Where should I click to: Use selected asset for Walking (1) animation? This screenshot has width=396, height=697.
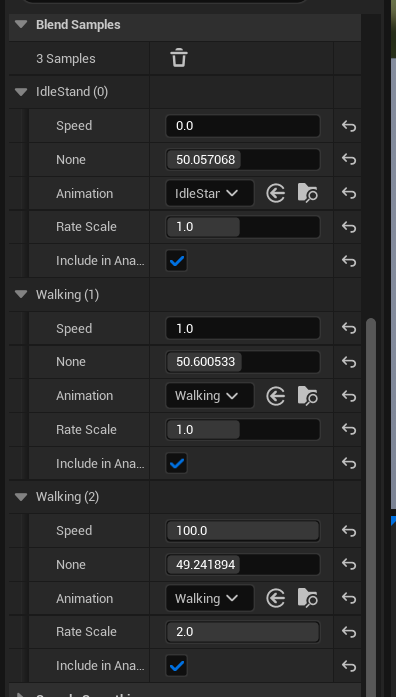(276, 396)
